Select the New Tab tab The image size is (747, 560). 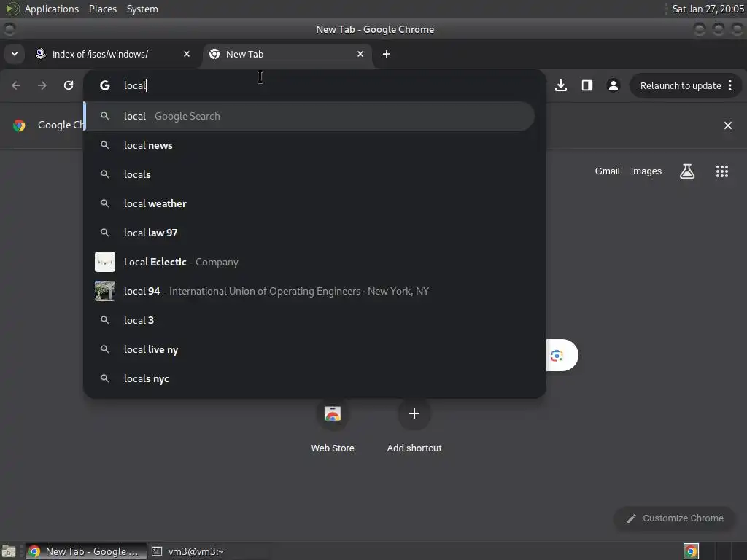287,54
